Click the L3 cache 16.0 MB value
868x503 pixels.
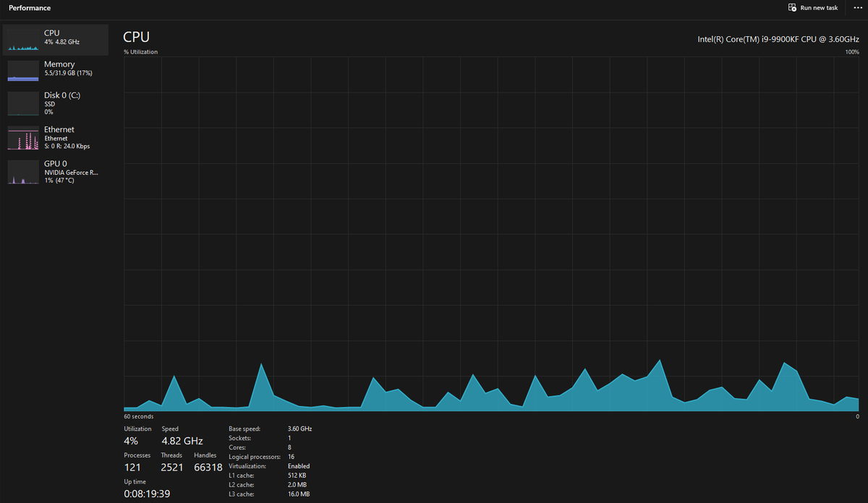click(299, 494)
